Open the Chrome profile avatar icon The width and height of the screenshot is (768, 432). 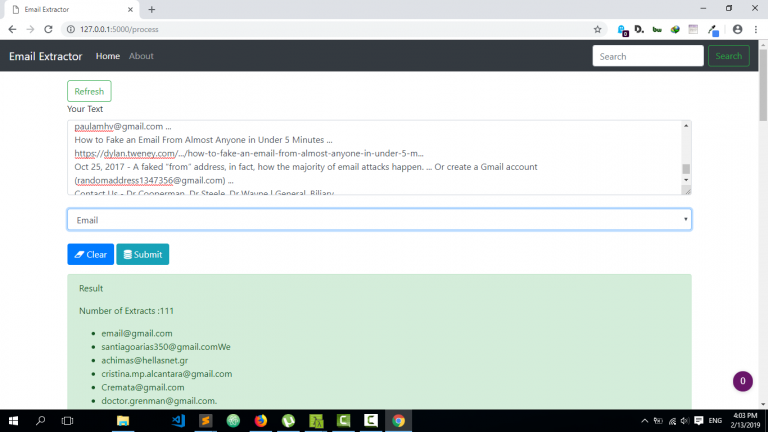(737, 29)
